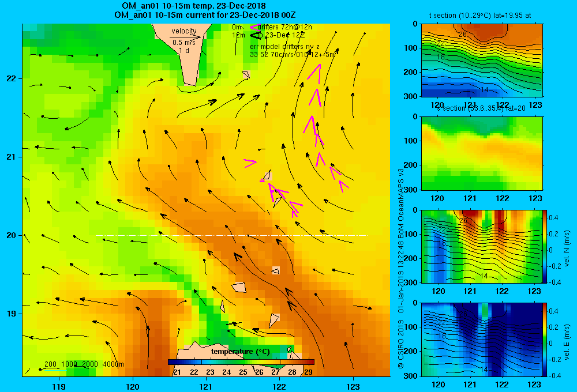Click the longitude 121 label on the main map

click(206, 386)
